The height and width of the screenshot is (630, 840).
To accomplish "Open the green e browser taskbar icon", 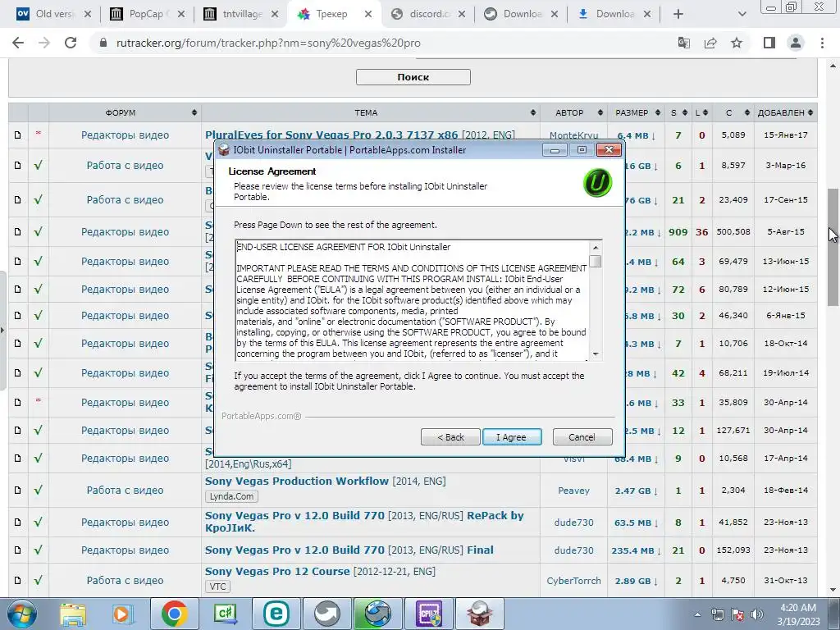I will pyautogui.click(x=276, y=614).
